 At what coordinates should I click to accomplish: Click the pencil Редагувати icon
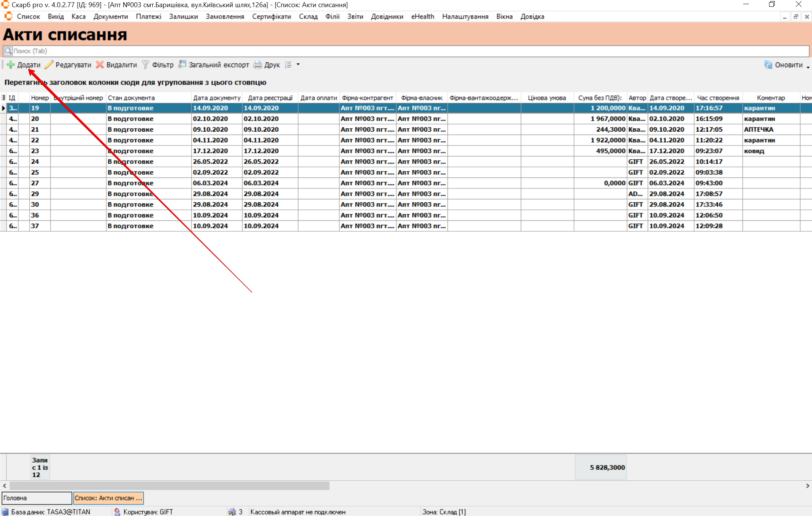(x=49, y=65)
